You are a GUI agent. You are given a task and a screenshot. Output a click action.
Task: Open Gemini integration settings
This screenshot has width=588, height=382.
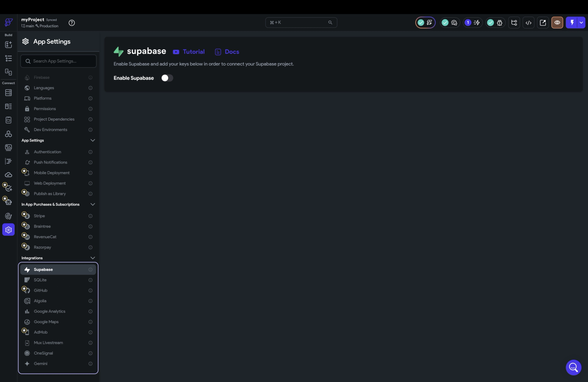tap(58, 364)
